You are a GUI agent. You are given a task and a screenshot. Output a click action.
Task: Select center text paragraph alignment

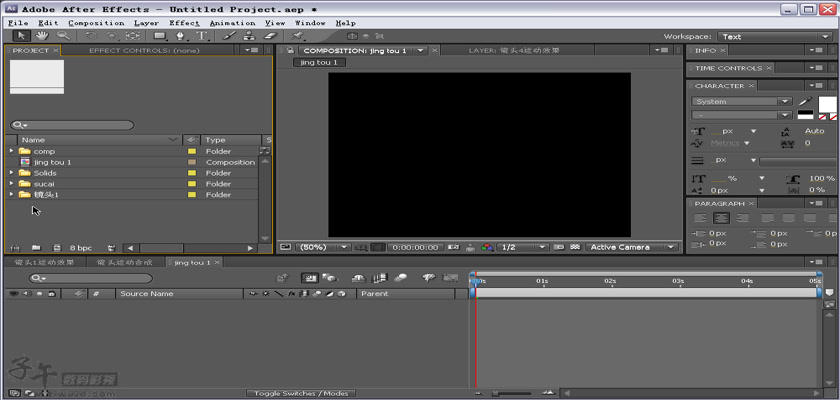721,218
